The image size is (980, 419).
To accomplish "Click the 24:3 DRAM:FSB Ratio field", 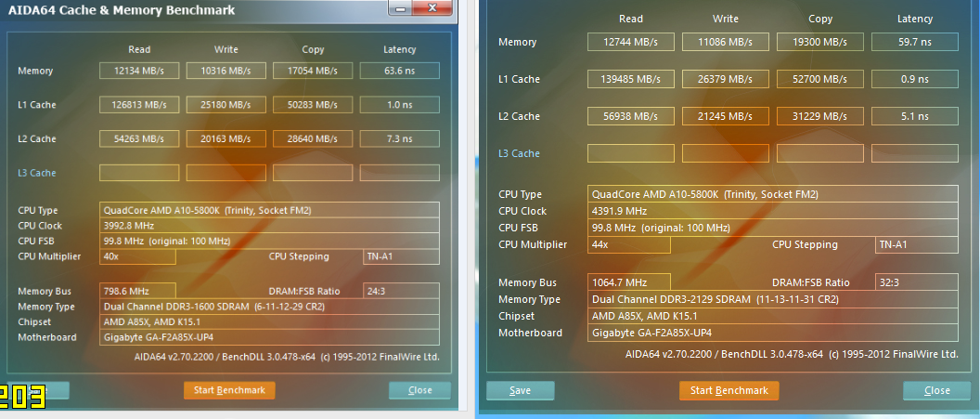I will click(x=401, y=291).
